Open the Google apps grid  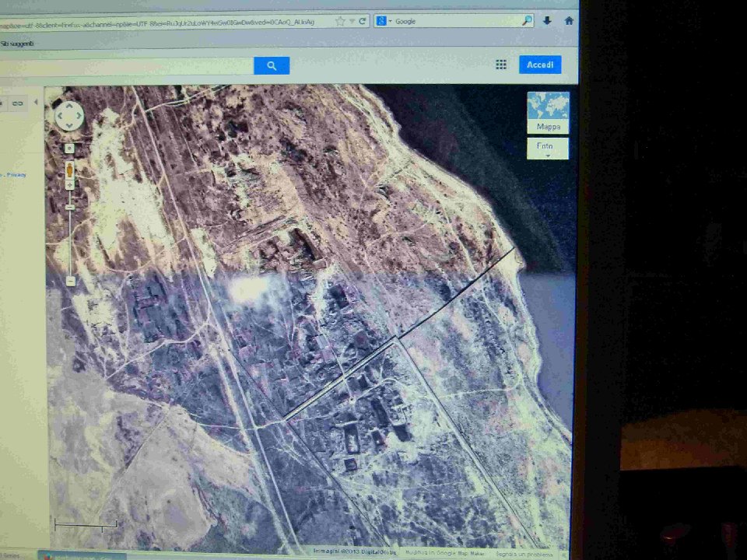pos(500,65)
